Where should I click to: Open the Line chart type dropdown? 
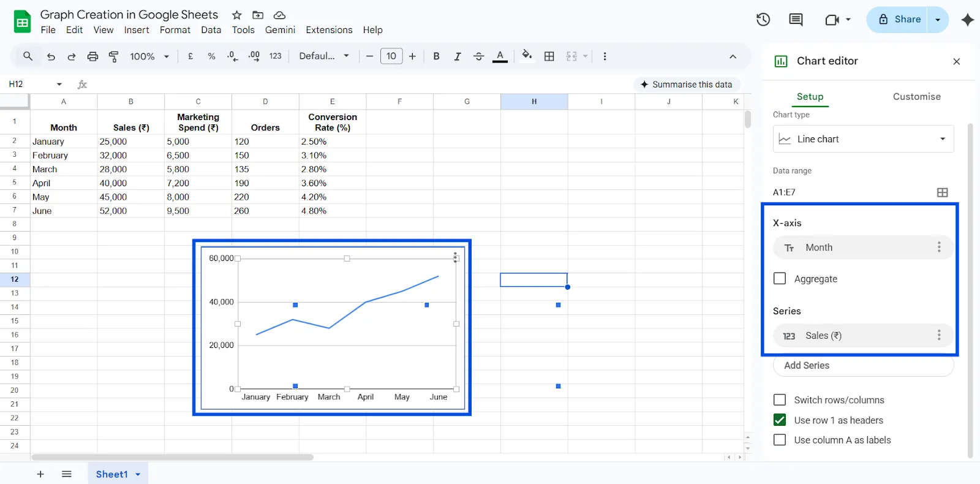pyautogui.click(x=863, y=139)
